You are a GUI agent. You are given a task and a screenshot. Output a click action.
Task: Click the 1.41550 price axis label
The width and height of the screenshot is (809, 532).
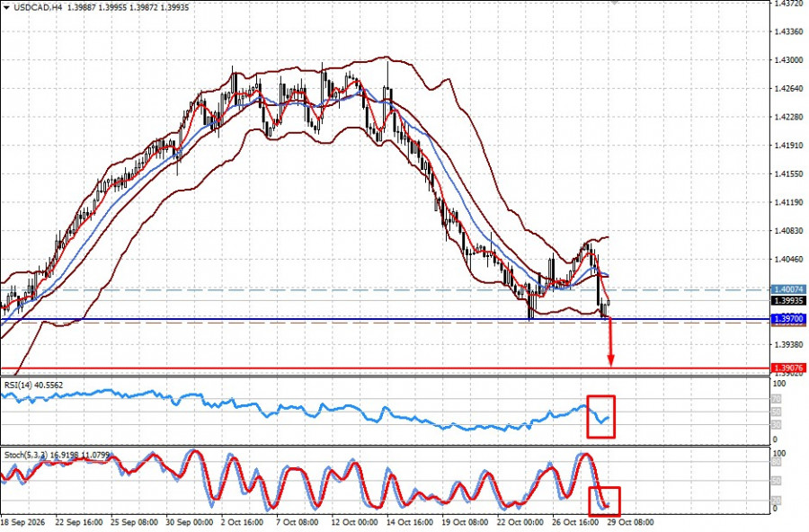789,174
